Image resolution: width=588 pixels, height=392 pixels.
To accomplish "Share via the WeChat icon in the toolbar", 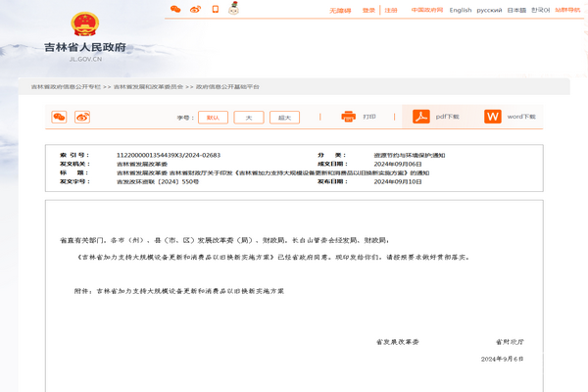I will coord(59,117).
